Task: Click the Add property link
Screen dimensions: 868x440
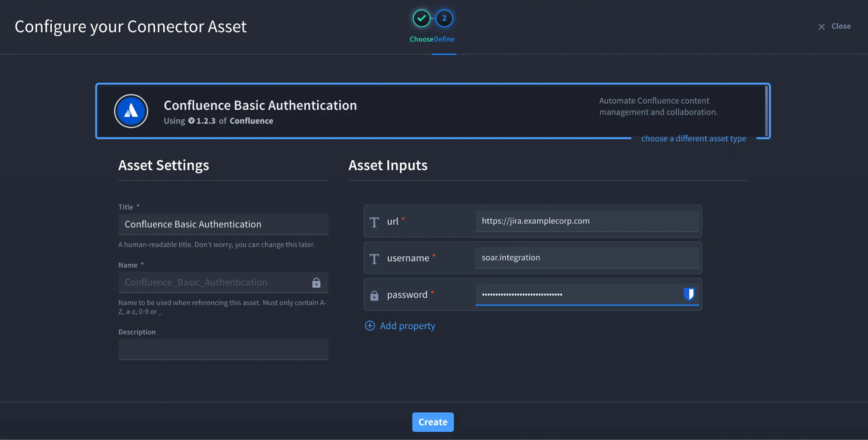Action: pyautogui.click(x=407, y=326)
